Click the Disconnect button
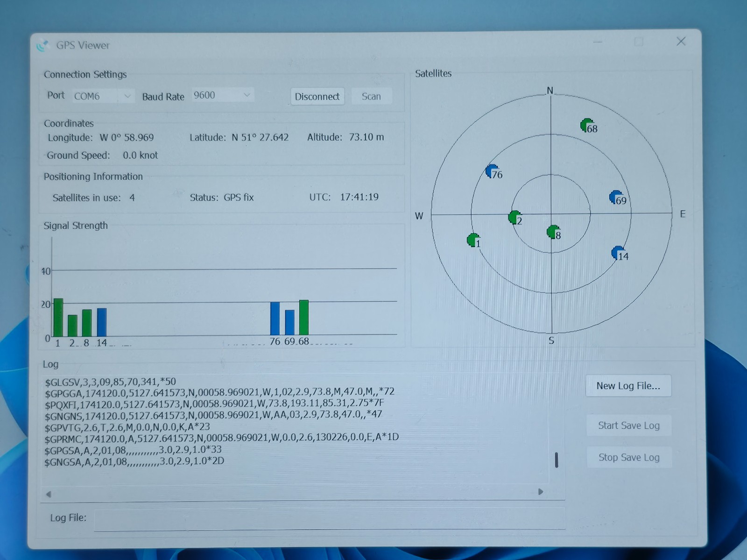The image size is (747, 560). pyautogui.click(x=317, y=97)
